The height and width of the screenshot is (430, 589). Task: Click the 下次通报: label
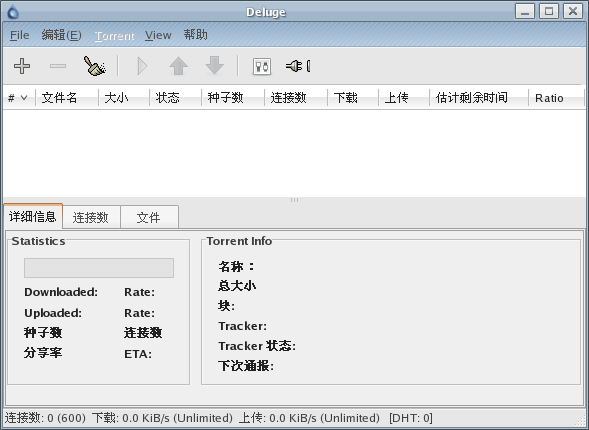[x=246, y=366]
